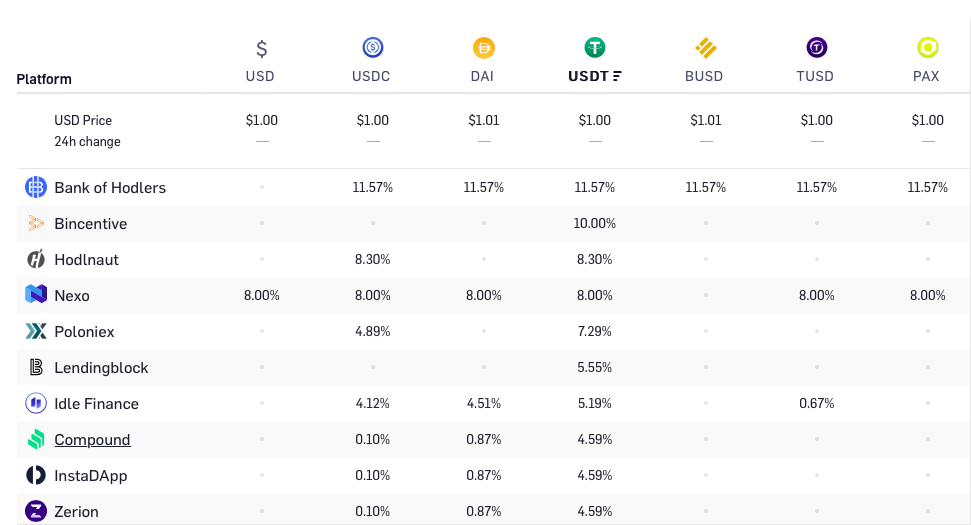
Task: Click the TUSD coin icon
Action: tap(817, 47)
